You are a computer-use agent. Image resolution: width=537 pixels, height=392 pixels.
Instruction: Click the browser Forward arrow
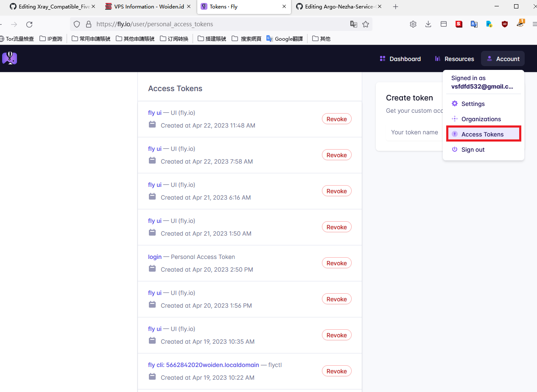14,25
